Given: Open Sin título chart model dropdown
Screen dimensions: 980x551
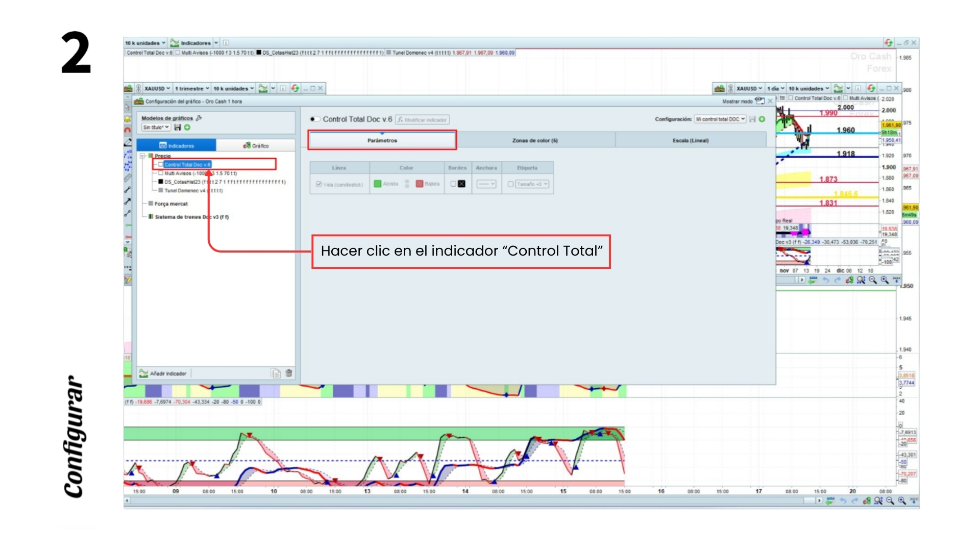Looking at the screenshot, I should [156, 127].
